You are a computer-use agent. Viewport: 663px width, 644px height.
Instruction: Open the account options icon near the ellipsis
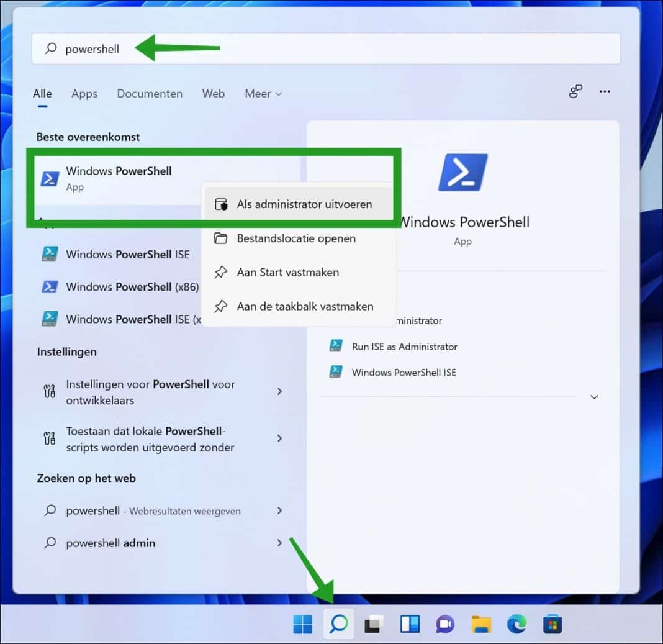[575, 91]
